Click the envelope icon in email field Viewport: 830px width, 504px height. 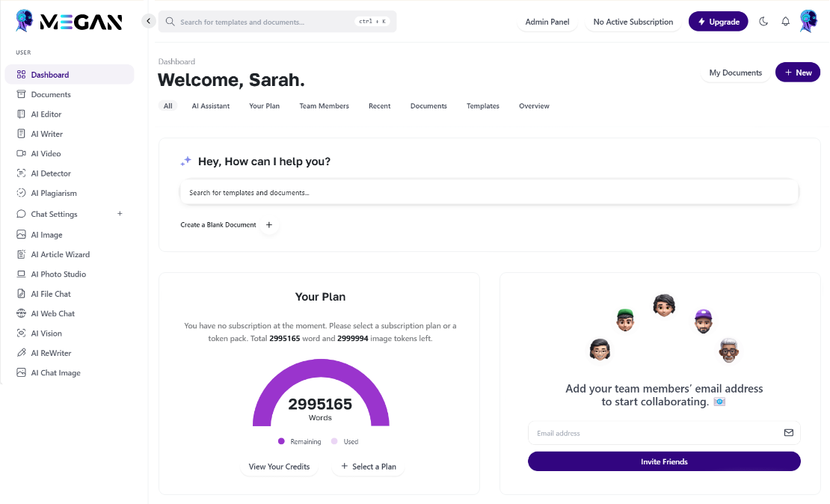789,432
